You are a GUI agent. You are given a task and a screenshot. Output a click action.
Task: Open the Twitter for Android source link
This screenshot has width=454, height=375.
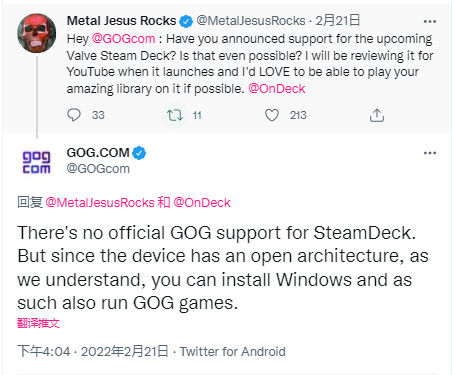click(233, 352)
